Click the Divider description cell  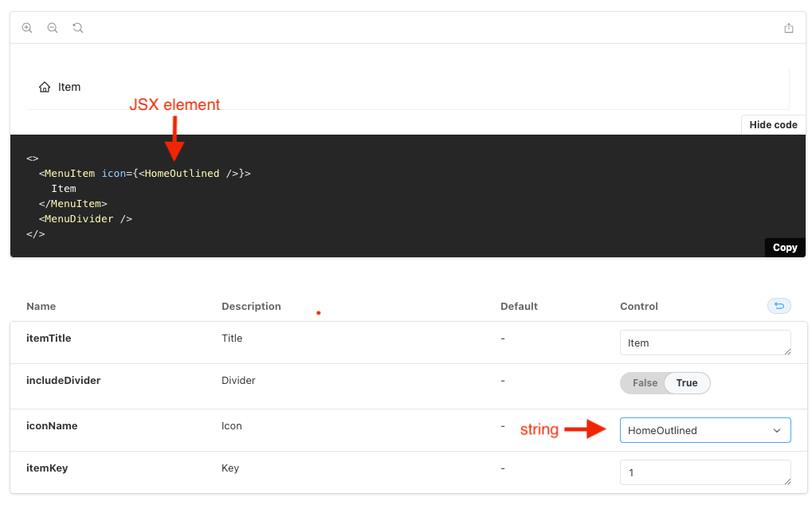click(x=238, y=380)
